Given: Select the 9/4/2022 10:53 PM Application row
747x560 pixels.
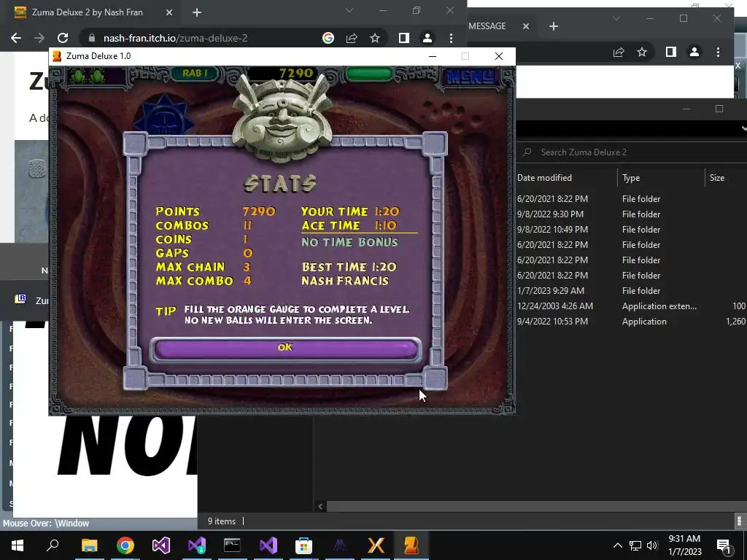Looking at the screenshot, I should pyautogui.click(x=631, y=322).
